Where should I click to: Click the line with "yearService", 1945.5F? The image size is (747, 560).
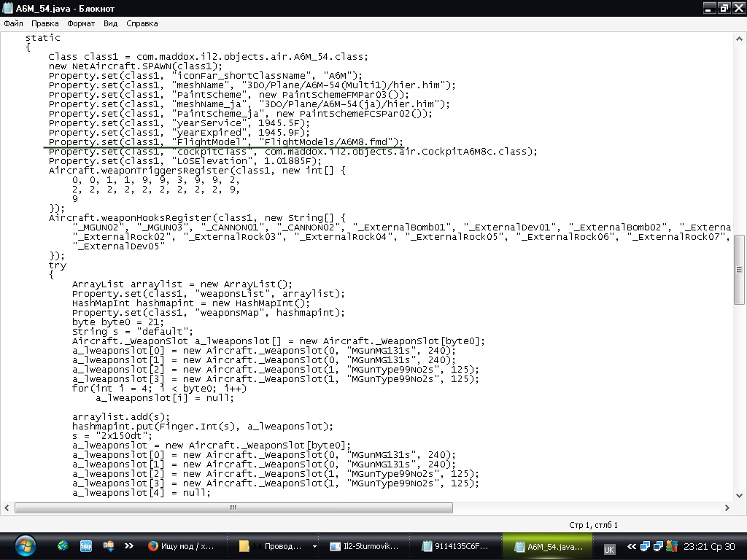pos(179,122)
